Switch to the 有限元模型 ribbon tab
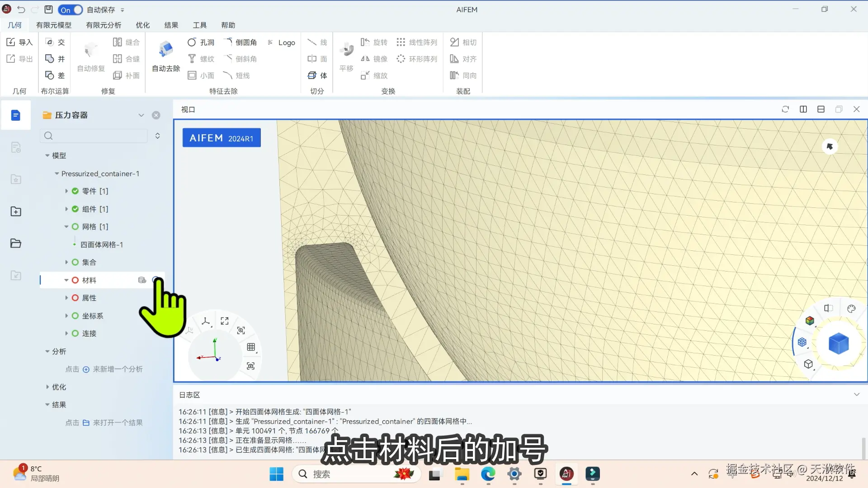 click(x=53, y=25)
